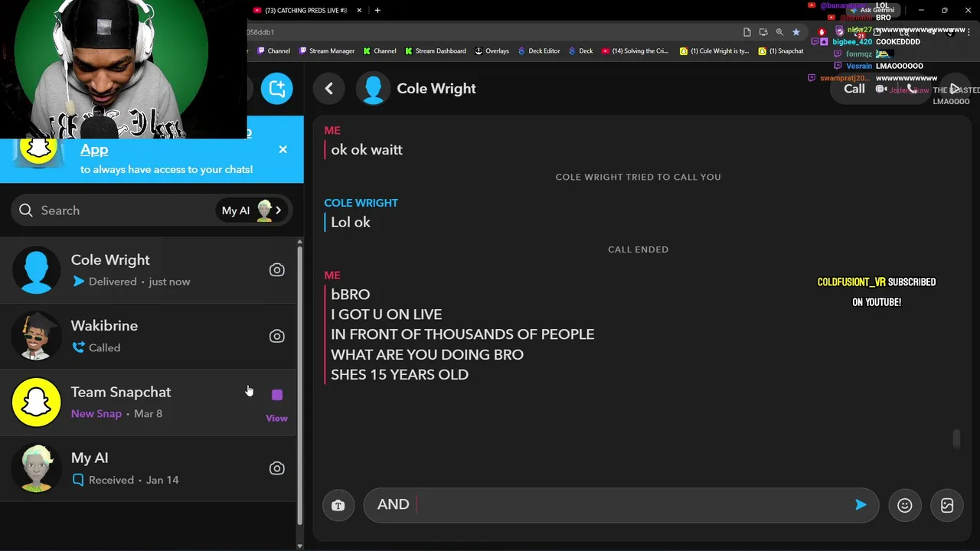Start a call with Cole Wright

tap(854, 89)
